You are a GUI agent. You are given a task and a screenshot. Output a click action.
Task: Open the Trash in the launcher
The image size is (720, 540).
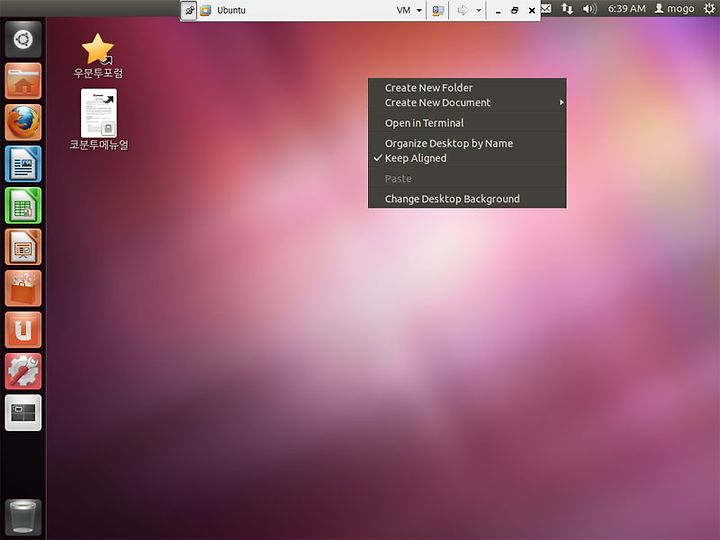click(23, 517)
